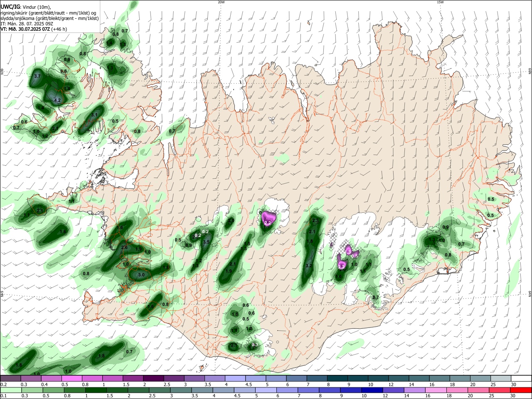The image size is (532, 399).
Task: Click the 4.2 precipitation value on the map
Action: click(x=58, y=100)
